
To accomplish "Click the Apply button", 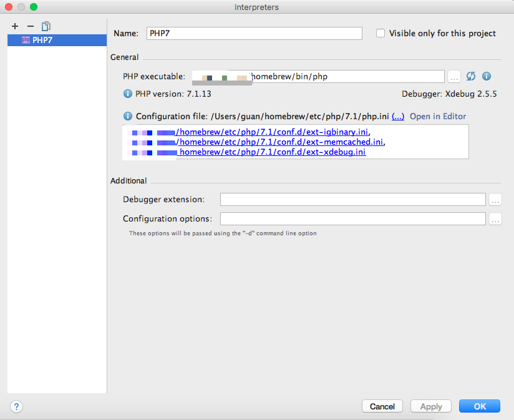I will coord(431,406).
